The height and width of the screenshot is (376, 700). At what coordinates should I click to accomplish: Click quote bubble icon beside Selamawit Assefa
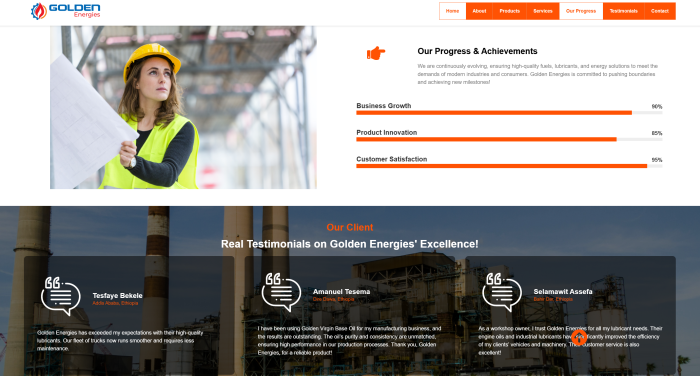click(502, 292)
